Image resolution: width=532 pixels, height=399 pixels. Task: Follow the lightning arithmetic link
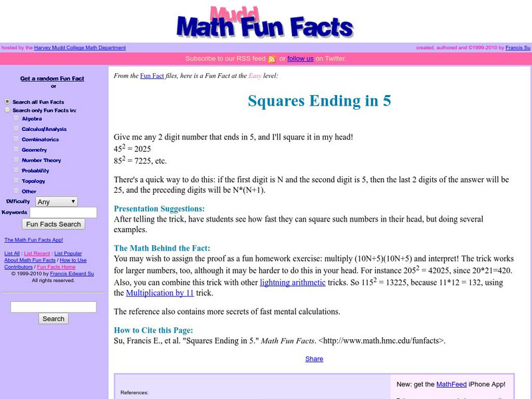293,282
